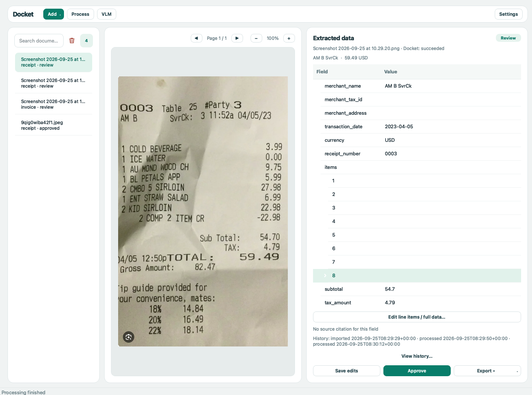Open Edit line items / full data
The width and height of the screenshot is (532, 395).
(417, 317)
